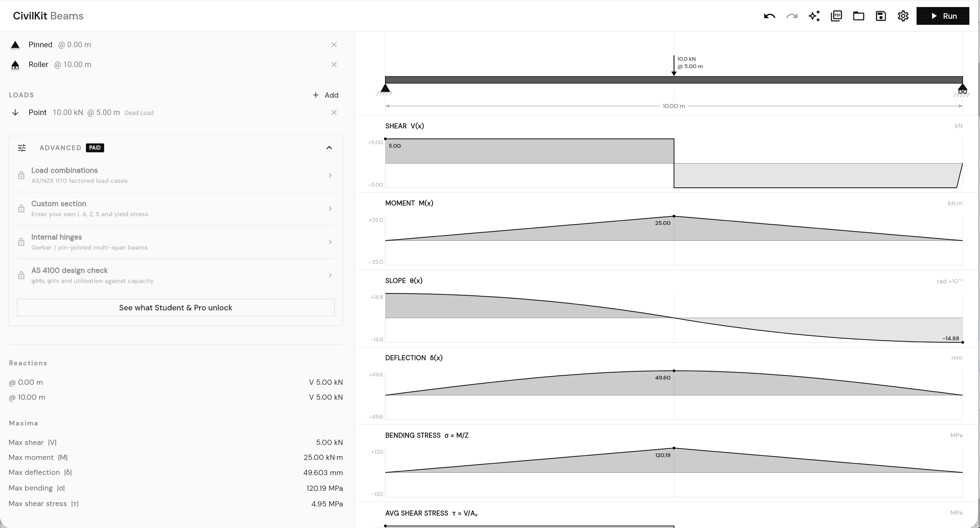980x528 pixels.
Task: Click the 5.00 shear value label
Action: point(394,146)
